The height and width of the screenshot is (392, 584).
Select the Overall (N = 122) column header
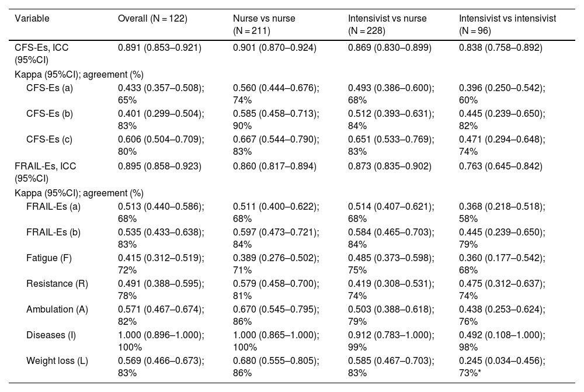tap(152, 19)
